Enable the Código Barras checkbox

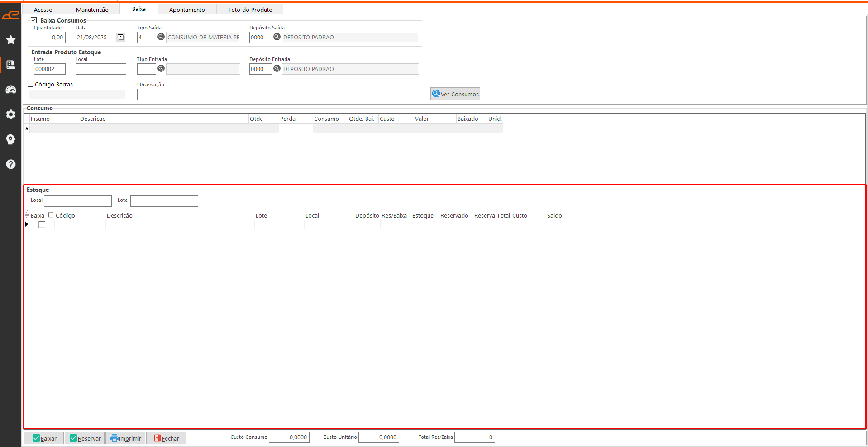click(x=31, y=84)
